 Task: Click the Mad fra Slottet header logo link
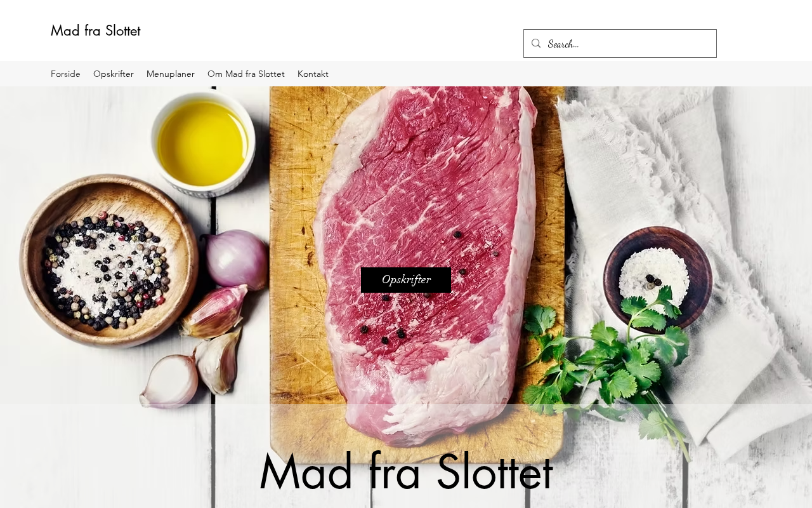[x=95, y=30]
